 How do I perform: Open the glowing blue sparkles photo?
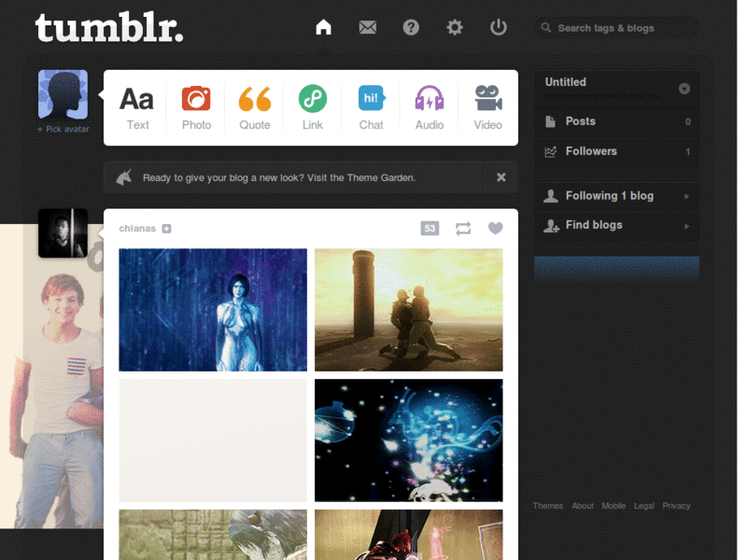tap(409, 441)
